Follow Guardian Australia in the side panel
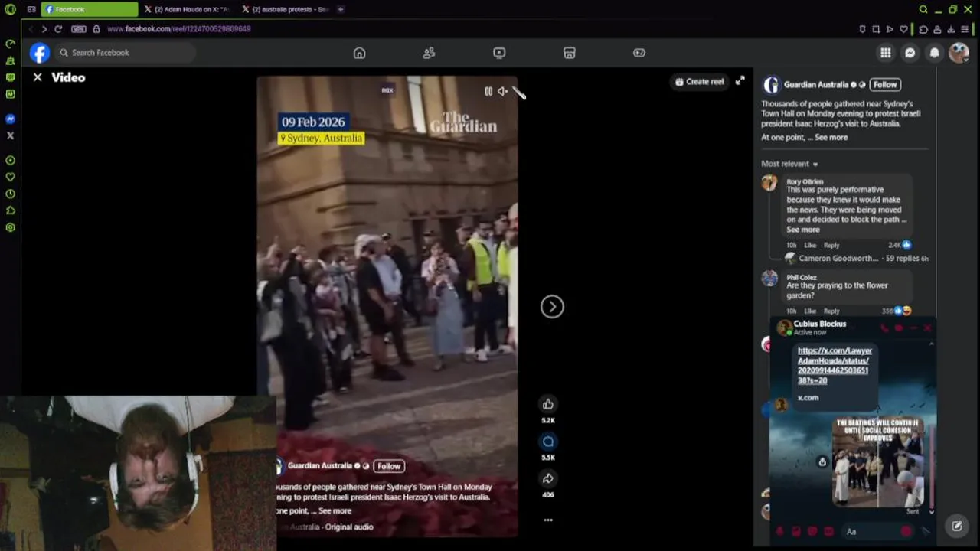This screenshot has height=551, width=980. [x=885, y=85]
